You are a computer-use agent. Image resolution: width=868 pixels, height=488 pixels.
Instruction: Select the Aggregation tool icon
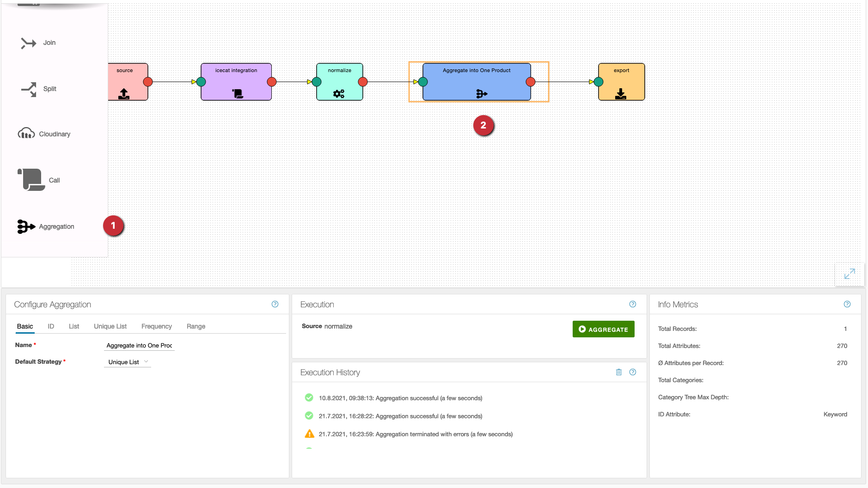point(26,226)
